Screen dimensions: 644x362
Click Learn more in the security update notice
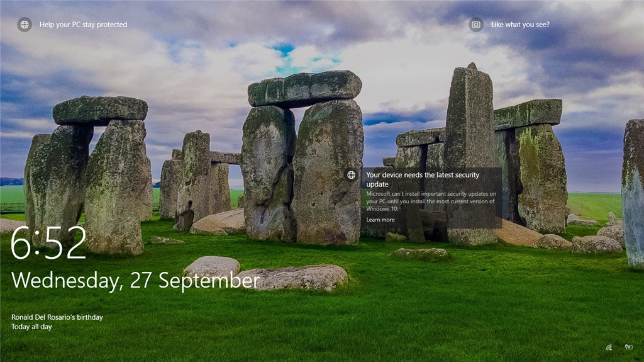[380, 220]
